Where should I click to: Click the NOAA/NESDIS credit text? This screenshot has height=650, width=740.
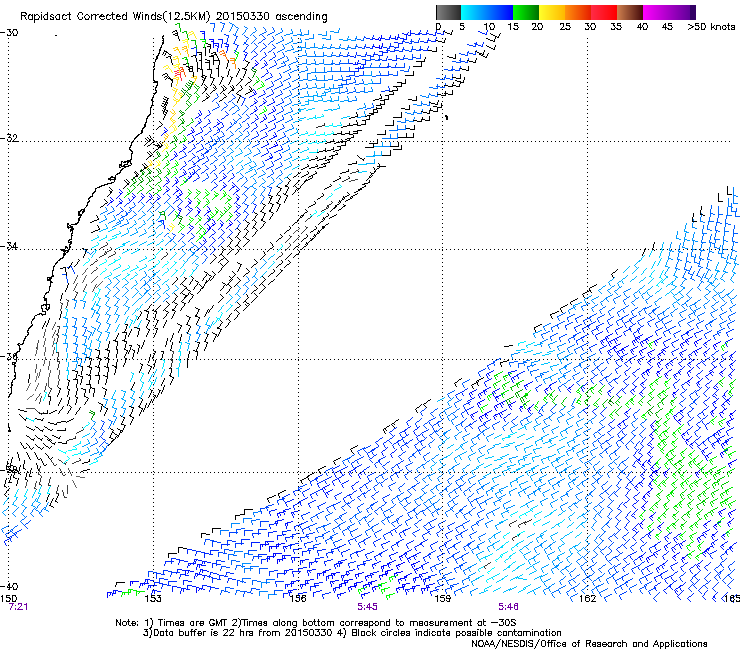(x=589, y=644)
